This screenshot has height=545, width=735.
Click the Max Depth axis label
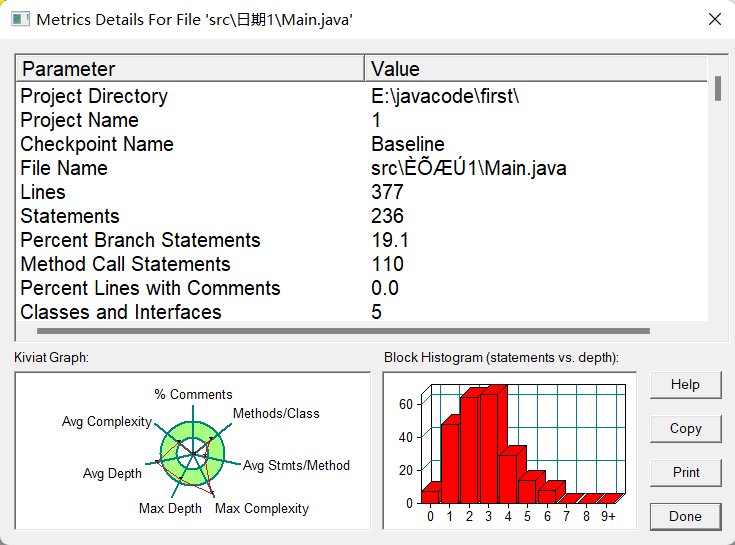pyautogui.click(x=170, y=508)
